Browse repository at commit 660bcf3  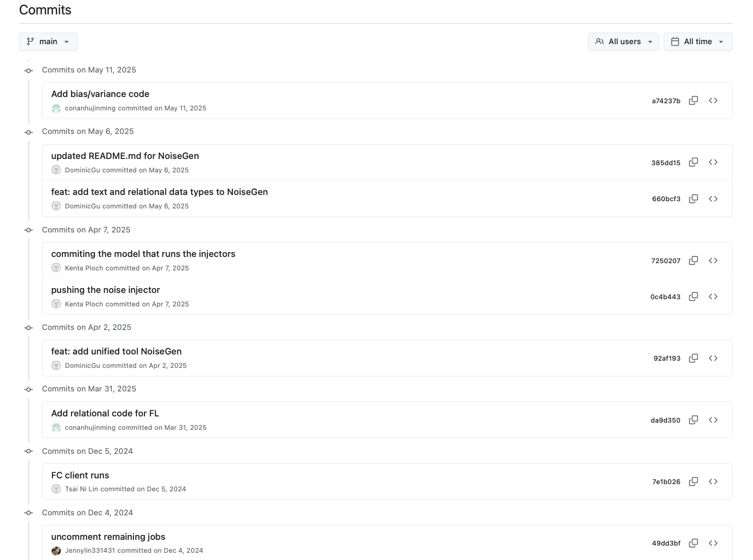pos(713,199)
